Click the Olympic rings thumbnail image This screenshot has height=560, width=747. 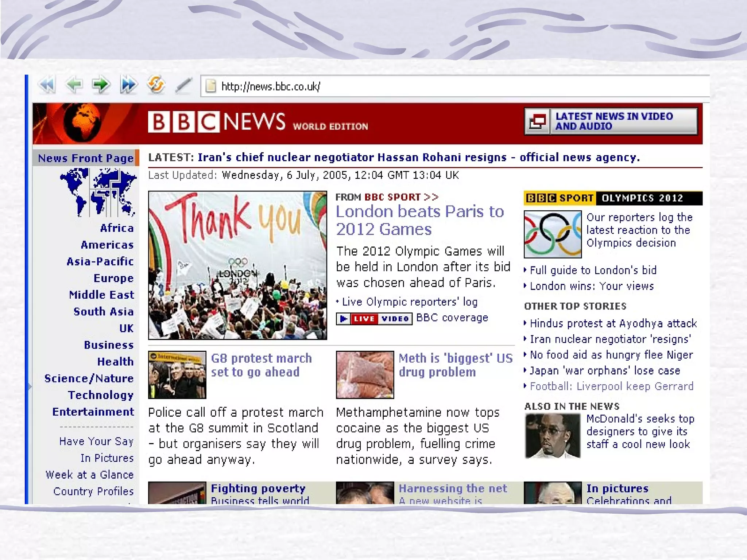click(553, 234)
